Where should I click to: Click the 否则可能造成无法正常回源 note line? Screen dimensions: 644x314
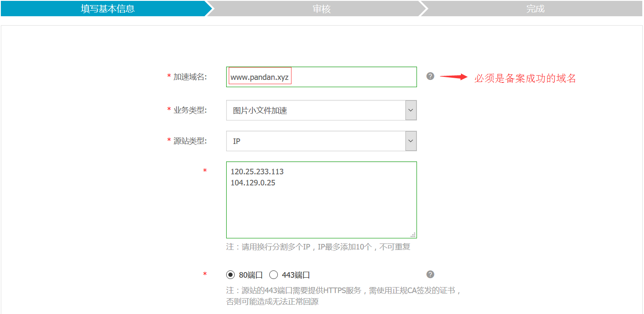tap(272, 302)
